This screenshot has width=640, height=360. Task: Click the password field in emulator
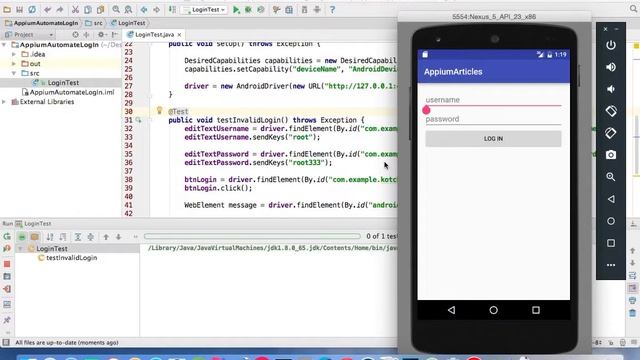click(x=493, y=119)
